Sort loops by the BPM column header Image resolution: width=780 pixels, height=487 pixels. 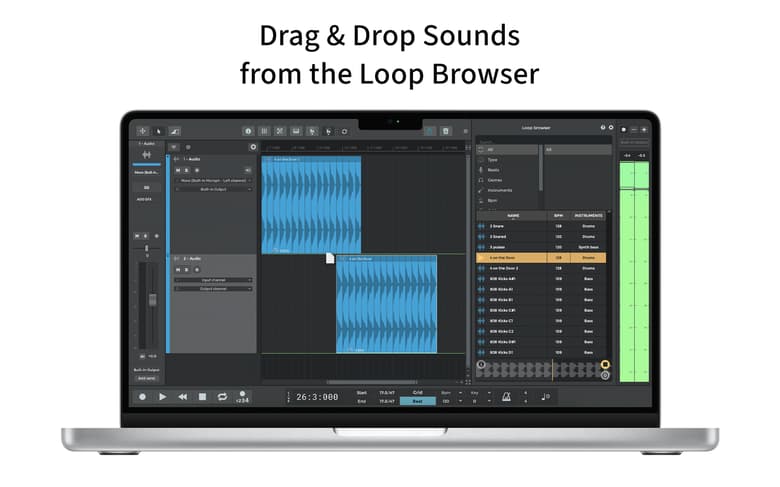click(x=558, y=215)
